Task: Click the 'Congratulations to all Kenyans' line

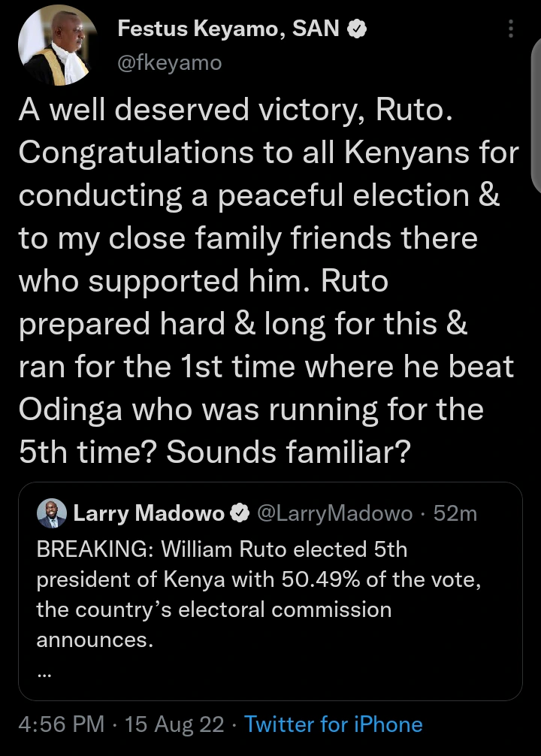Action: [268, 153]
